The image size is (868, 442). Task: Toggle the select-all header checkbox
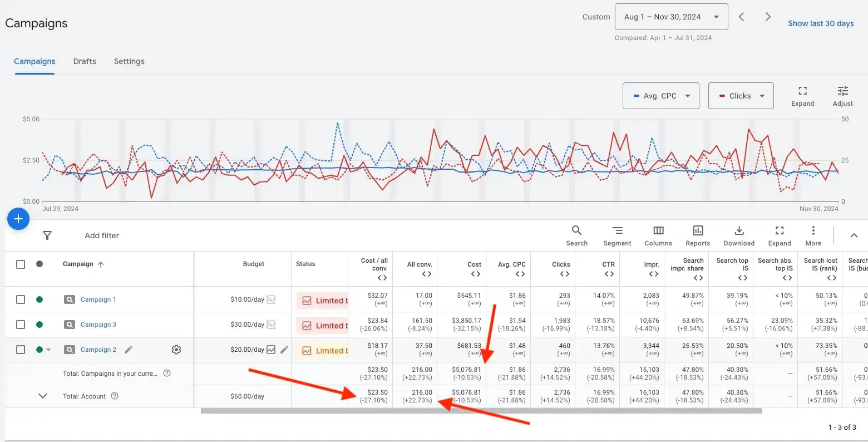click(21, 264)
